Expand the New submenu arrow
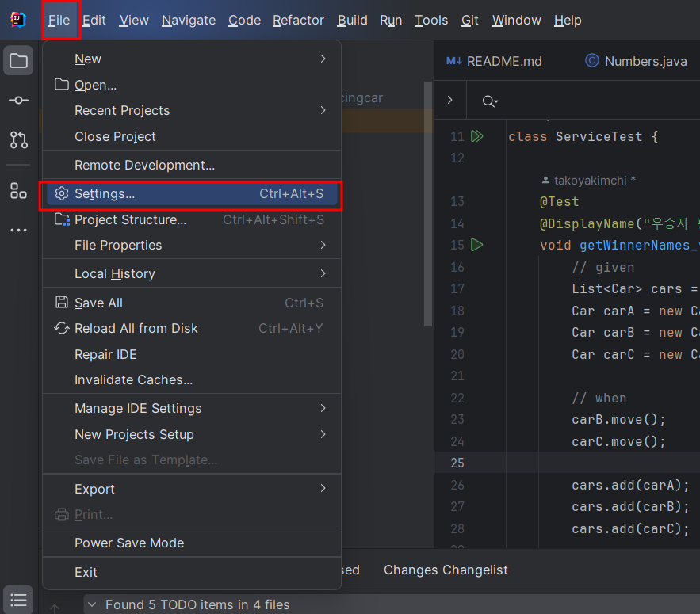The height and width of the screenshot is (614, 700). [x=323, y=59]
